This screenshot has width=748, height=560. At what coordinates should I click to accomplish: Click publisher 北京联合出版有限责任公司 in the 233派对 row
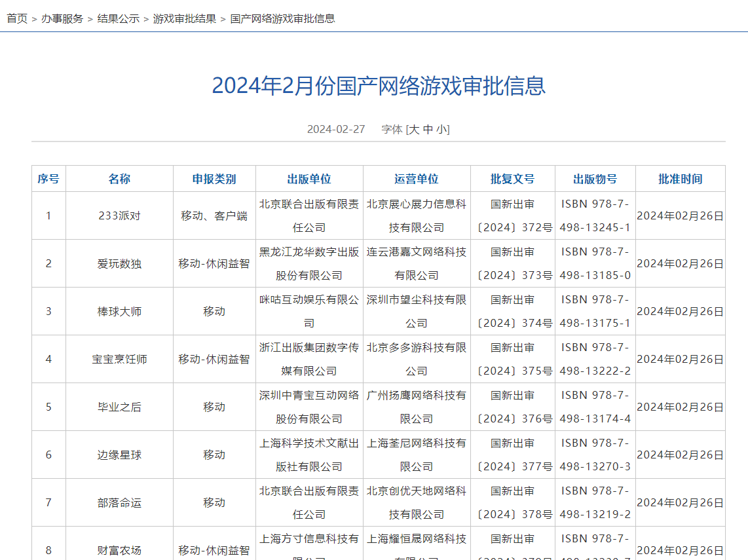(x=309, y=215)
